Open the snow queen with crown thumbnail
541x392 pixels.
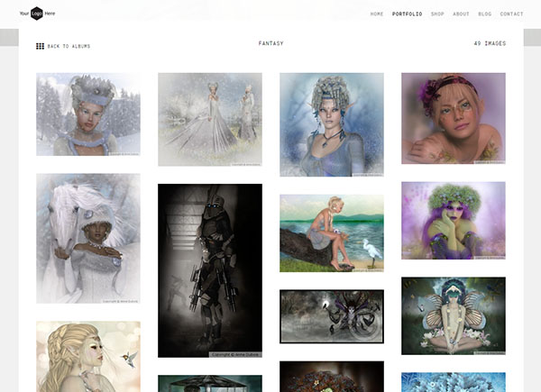(x=88, y=114)
